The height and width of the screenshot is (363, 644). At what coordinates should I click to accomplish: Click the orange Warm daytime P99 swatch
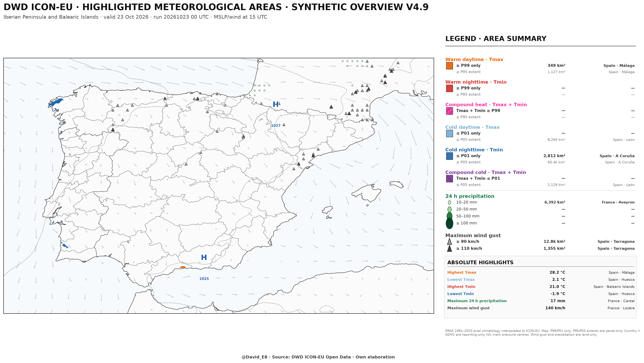[449, 66]
